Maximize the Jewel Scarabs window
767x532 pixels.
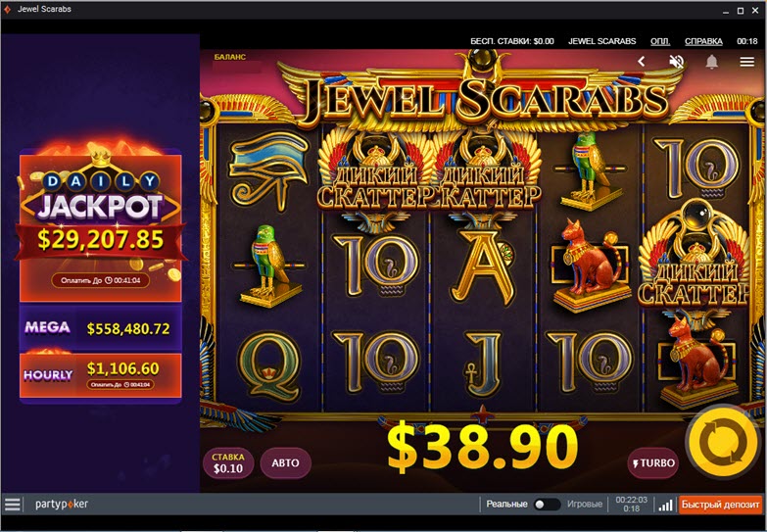(741, 10)
